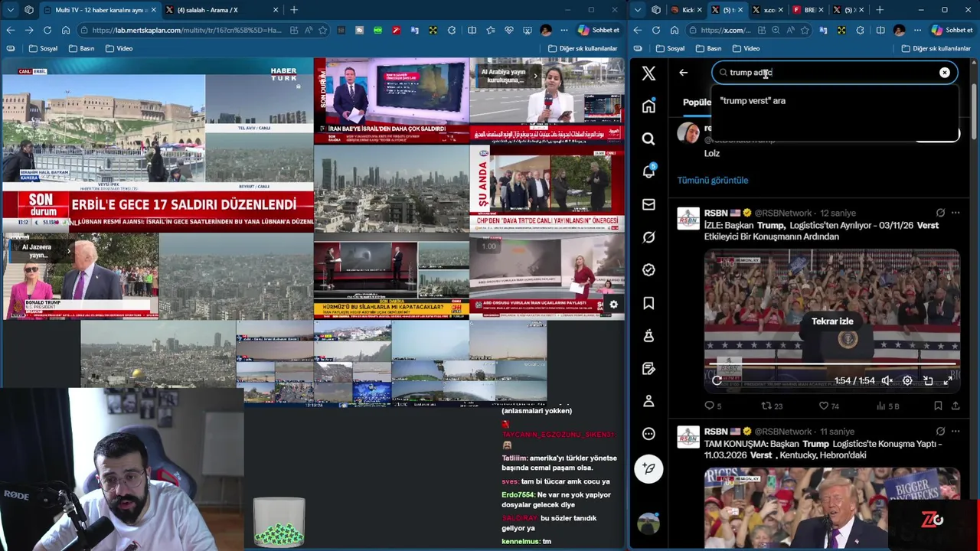Image resolution: width=980 pixels, height=551 pixels.
Task: Open RSBN avatar on TAM KONUŞMA post
Action: (688, 437)
